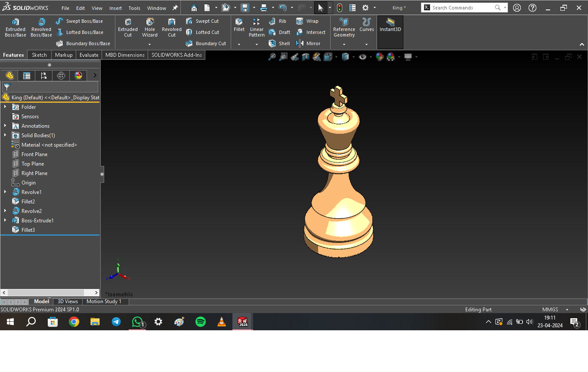Click the Home icon in the top toolbar
The height and width of the screenshot is (372, 588).
[194, 8]
